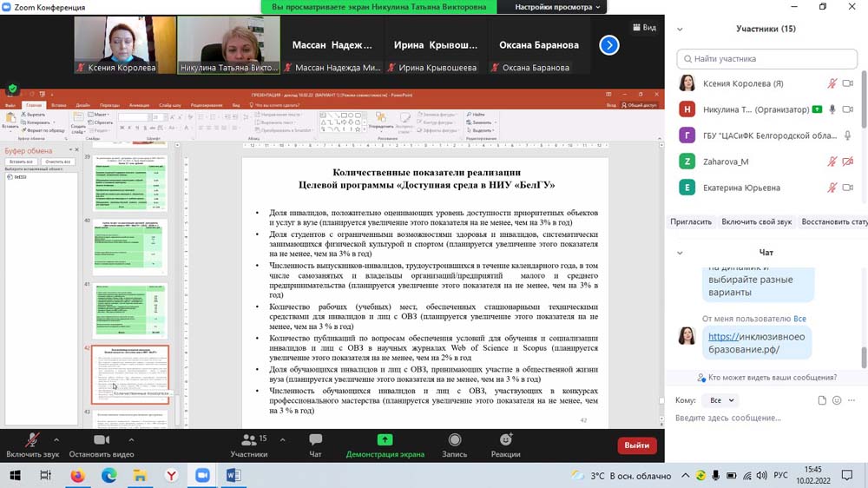868x488 pixels.
Task: Change gallery layout with Вид button
Action: pos(644,27)
